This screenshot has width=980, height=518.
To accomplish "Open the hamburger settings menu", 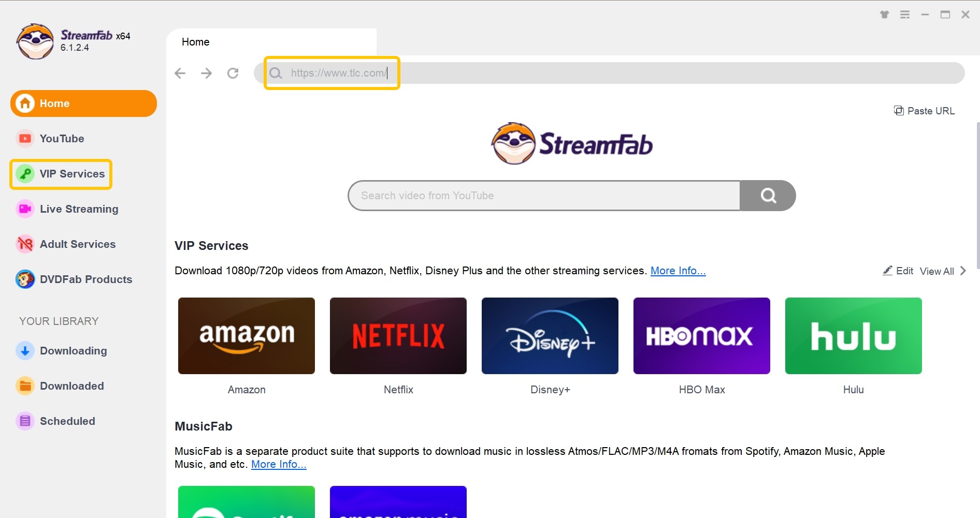I will coord(904,14).
